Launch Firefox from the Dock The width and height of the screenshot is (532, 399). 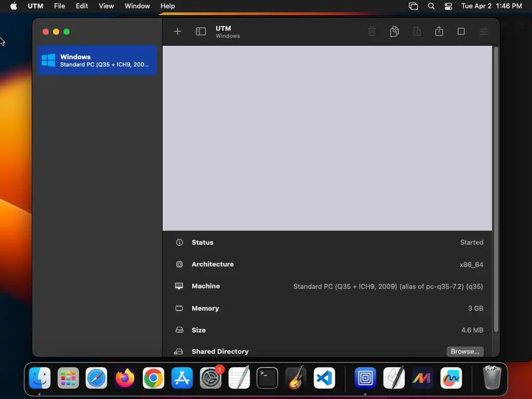(125, 378)
